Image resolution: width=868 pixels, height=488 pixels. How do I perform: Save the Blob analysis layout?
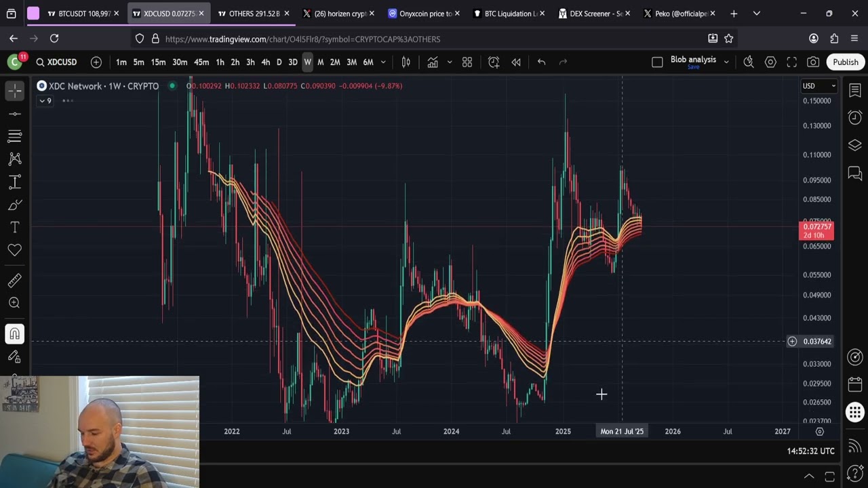click(693, 67)
